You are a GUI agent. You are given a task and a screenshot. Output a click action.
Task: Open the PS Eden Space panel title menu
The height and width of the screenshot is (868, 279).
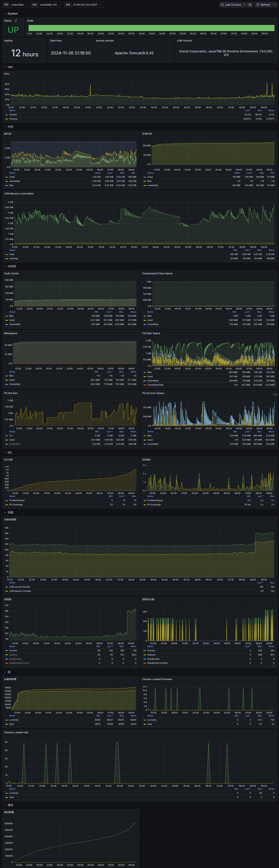pos(151,333)
